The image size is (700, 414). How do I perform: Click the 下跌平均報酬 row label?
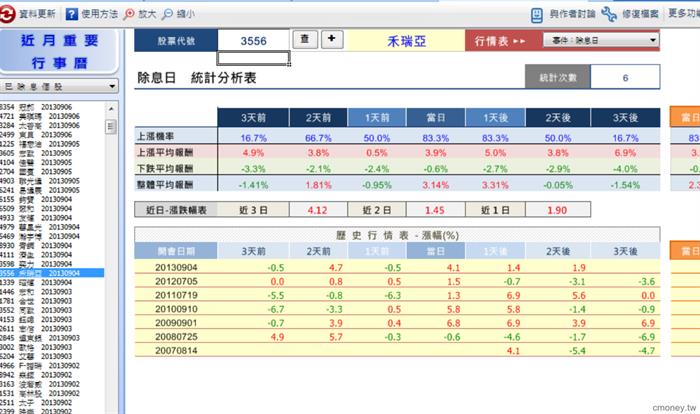[x=165, y=168]
